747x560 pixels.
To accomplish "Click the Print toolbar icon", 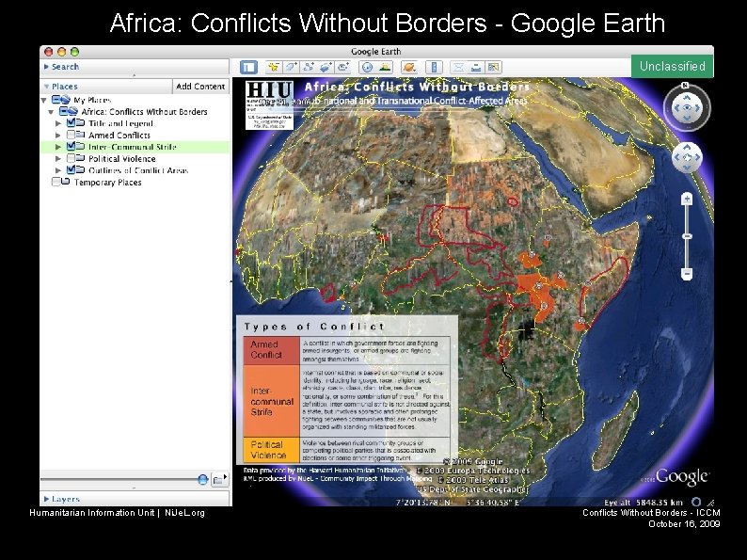I will 475,67.
